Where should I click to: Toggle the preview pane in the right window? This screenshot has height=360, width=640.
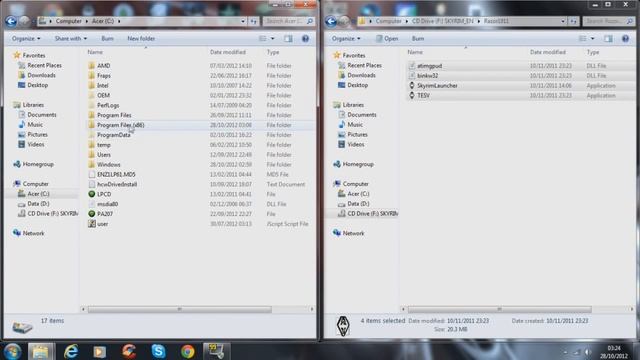click(608, 38)
